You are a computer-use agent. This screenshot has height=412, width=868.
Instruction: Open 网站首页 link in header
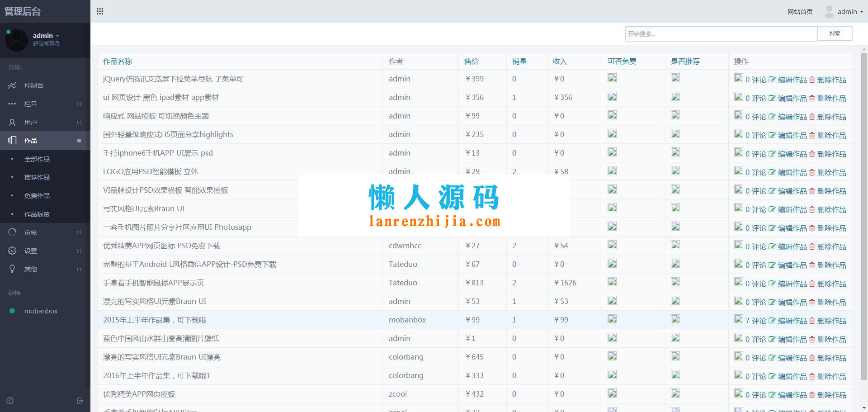[800, 12]
